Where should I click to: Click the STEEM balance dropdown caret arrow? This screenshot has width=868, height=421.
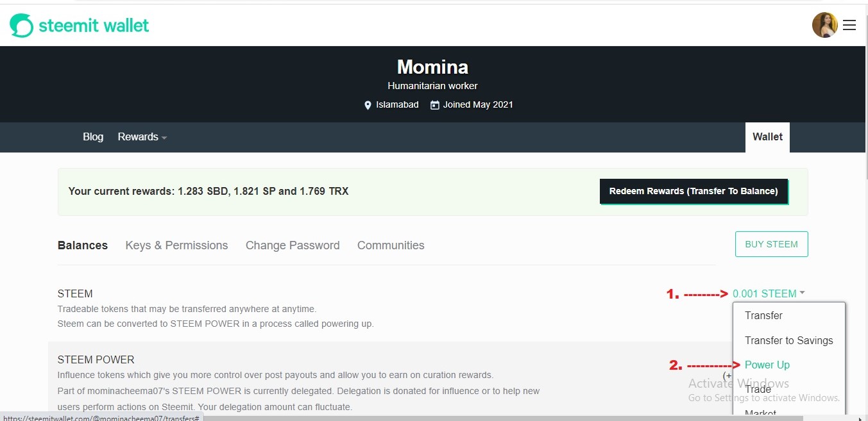tap(802, 293)
